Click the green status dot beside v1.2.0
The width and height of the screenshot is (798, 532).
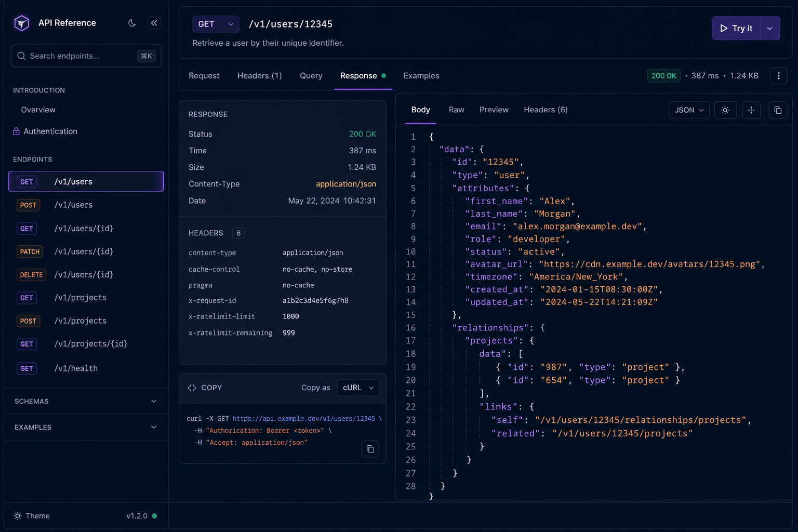(x=154, y=516)
